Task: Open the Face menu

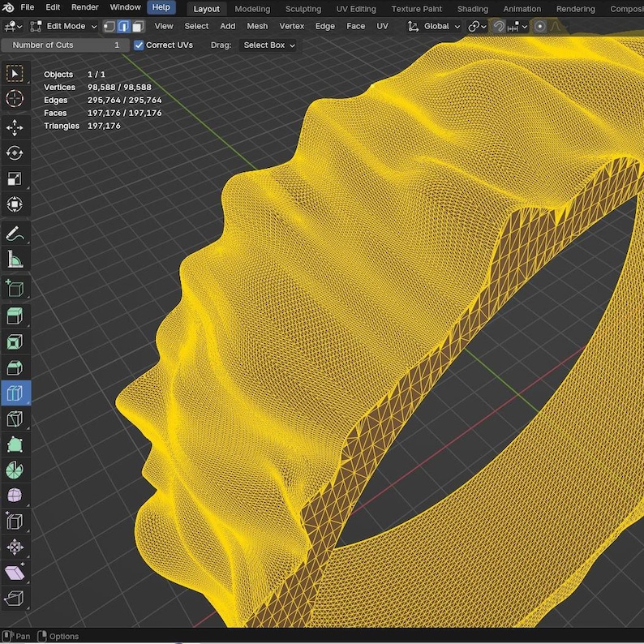Action: pos(356,26)
